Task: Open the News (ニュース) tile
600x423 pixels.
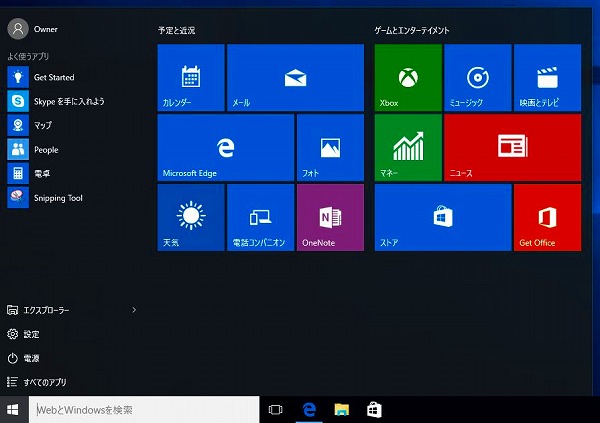Action: 513,147
